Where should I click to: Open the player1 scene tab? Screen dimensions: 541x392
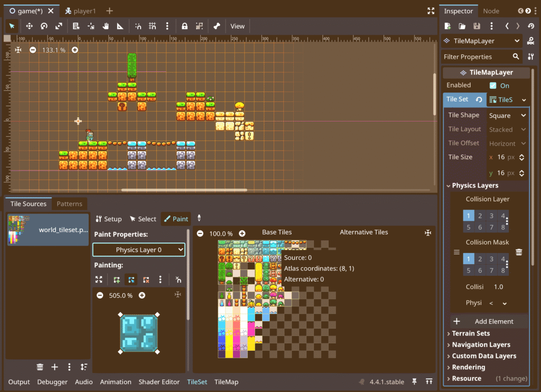80,11
